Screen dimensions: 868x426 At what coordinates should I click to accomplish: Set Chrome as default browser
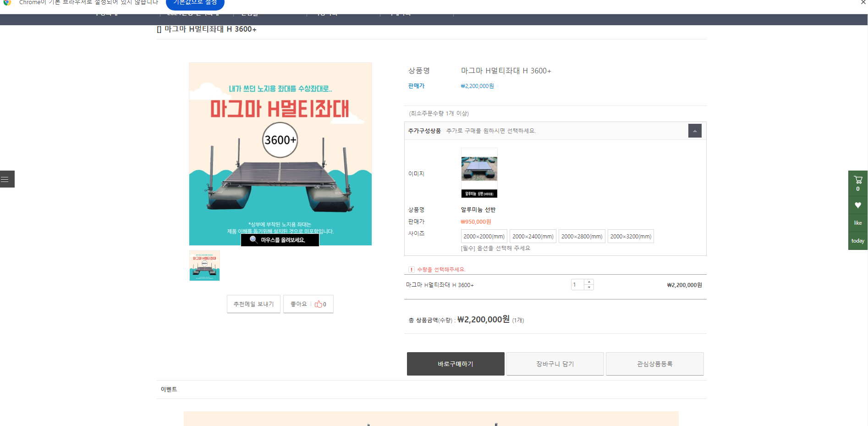(195, 3)
